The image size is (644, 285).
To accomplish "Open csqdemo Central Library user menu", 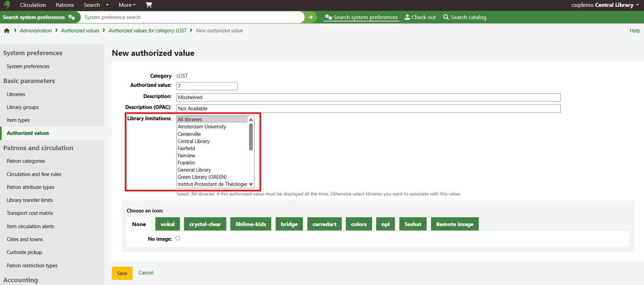I will point(605,5).
